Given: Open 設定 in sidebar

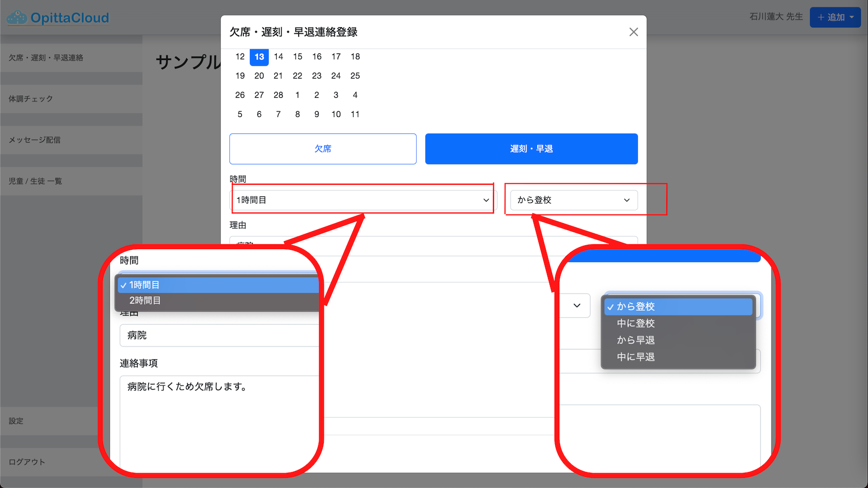Looking at the screenshot, I should pos(49,421).
